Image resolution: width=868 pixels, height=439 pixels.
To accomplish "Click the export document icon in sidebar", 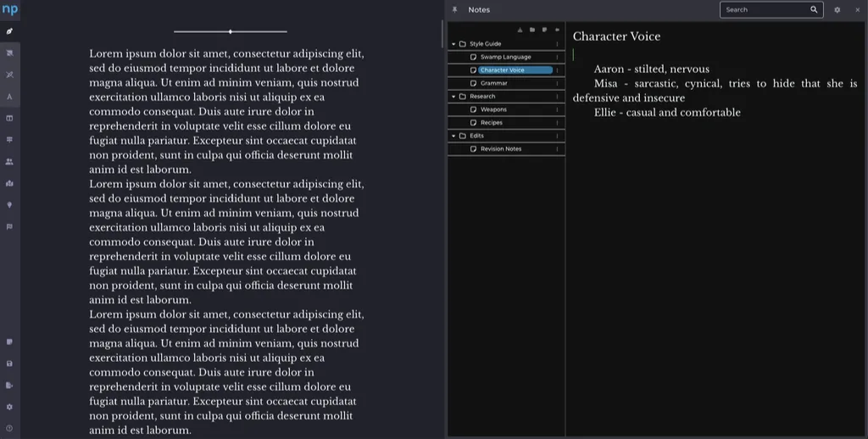I will [9, 386].
